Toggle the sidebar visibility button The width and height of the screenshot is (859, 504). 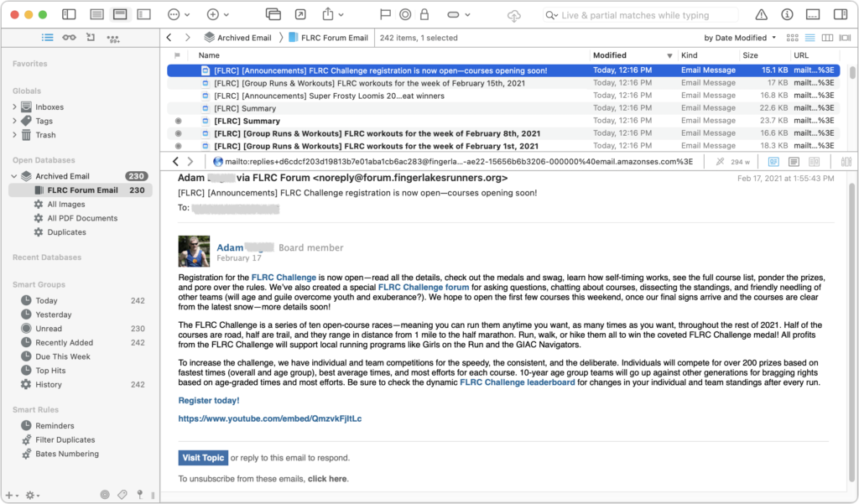click(69, 14)
